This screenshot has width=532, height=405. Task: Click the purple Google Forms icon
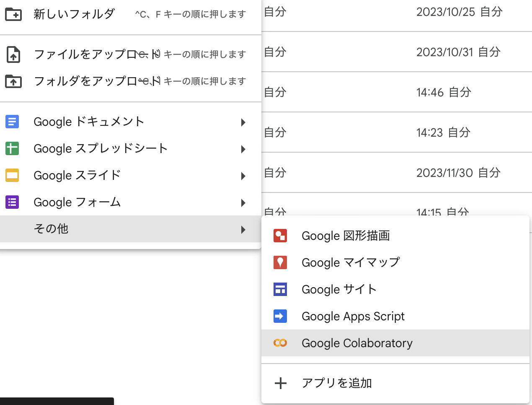[12, 202]
